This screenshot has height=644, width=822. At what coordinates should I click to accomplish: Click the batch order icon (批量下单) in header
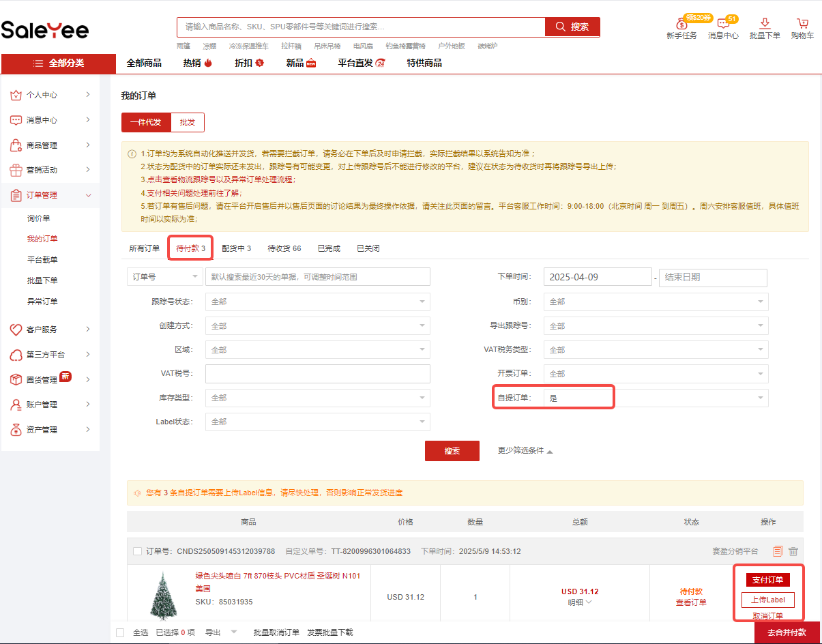tap(765, 25)
